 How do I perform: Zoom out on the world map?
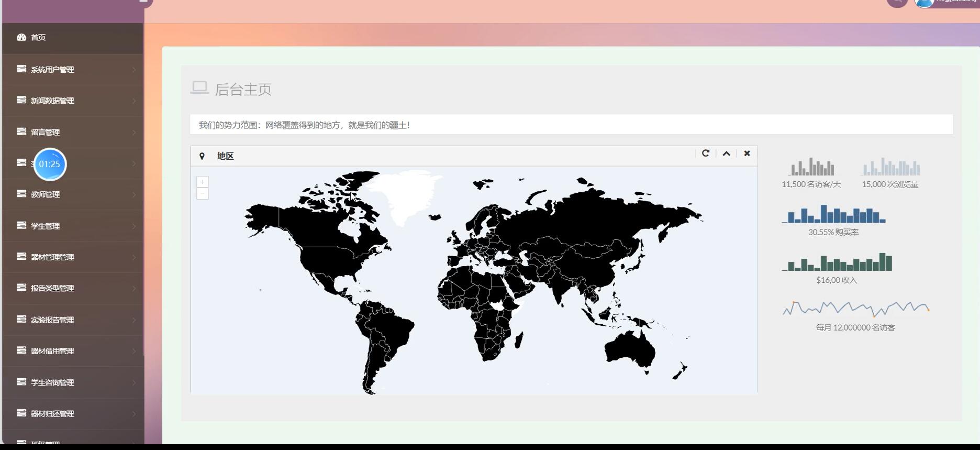203,194
